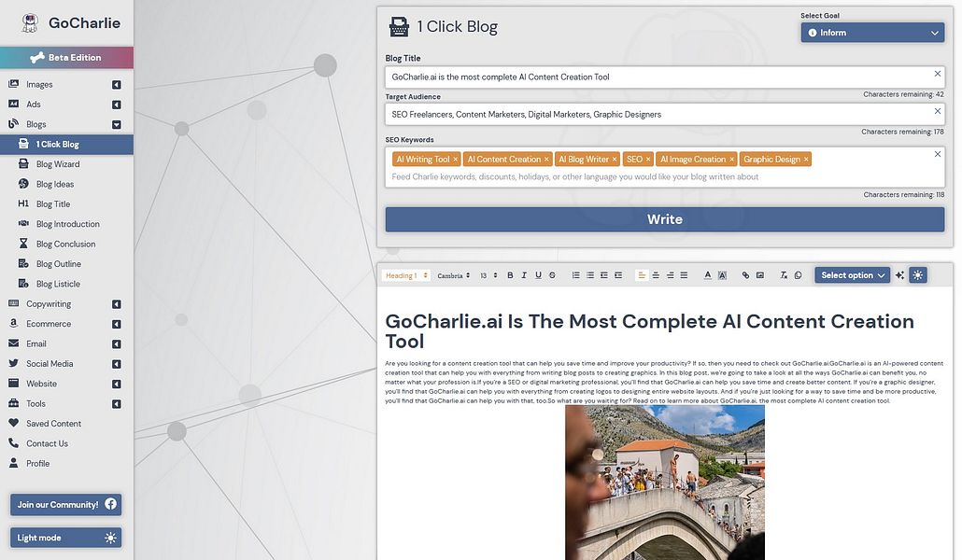Open Blog Wizard in the sidebar
Screen dimensions: 962x560
[x=58, y=164]
